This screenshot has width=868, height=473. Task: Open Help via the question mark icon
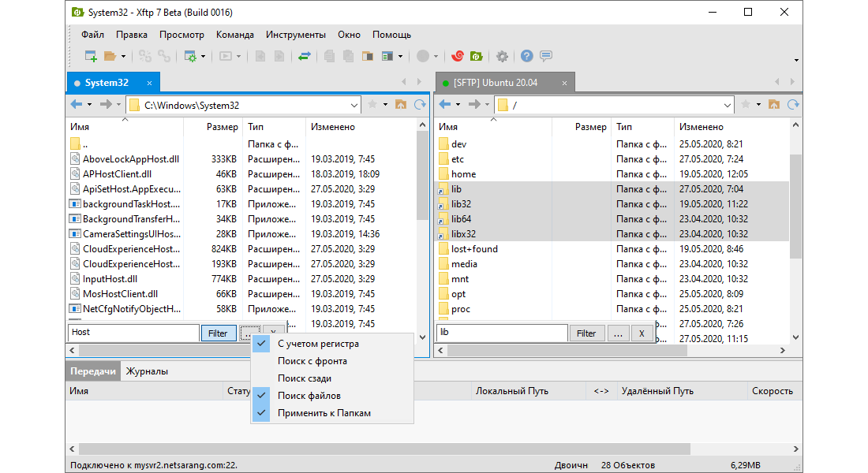point(527,56)
